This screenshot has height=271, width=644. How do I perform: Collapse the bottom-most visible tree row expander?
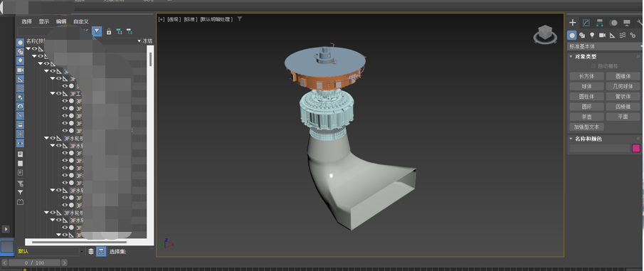pyautogui.click(x=59, y=235)
